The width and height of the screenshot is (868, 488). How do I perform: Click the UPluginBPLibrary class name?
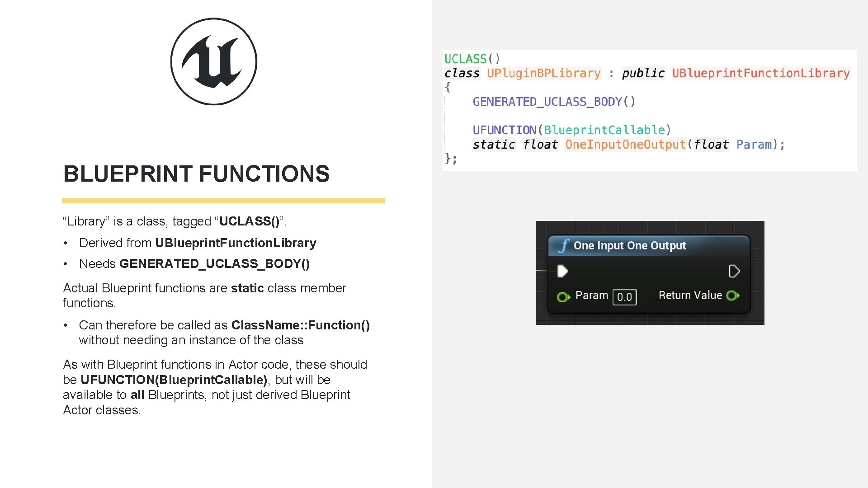pyautogui.click(x=544, y=73)
